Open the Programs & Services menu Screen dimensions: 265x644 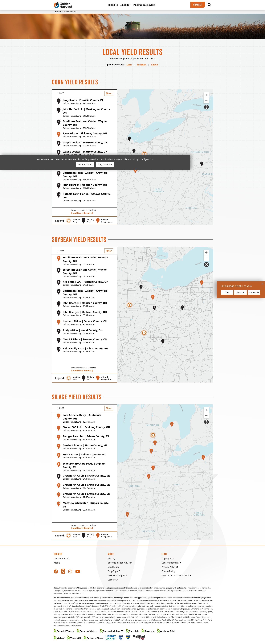pos(144,5)
